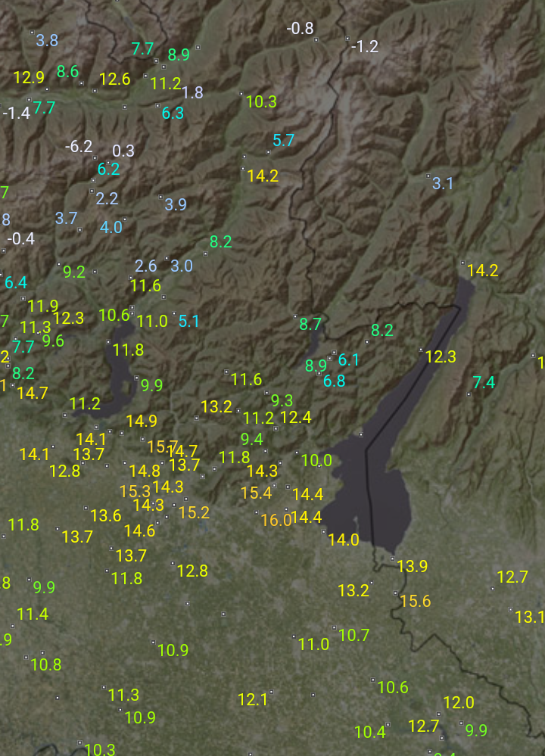The height and width of the screenshot is (756, 545).
Task: Click the 14.0 reading by the lake
Action: click(x=344, y=540)
